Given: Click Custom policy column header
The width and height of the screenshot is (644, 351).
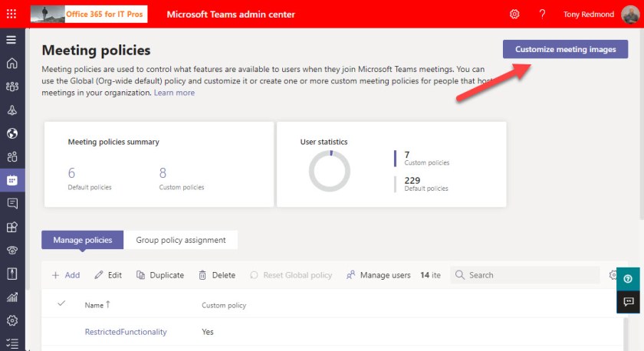Looking at the screenshot, I should click(x=224, y=306).
